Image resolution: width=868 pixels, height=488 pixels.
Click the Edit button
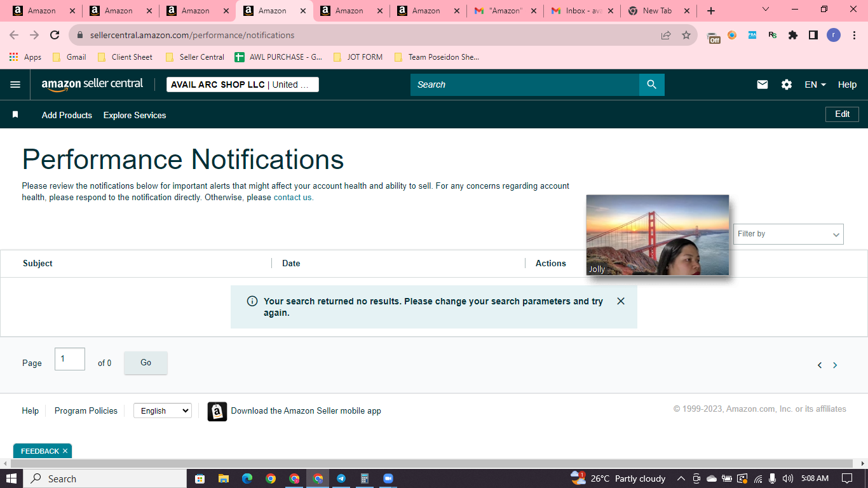(x=843, y=114)
